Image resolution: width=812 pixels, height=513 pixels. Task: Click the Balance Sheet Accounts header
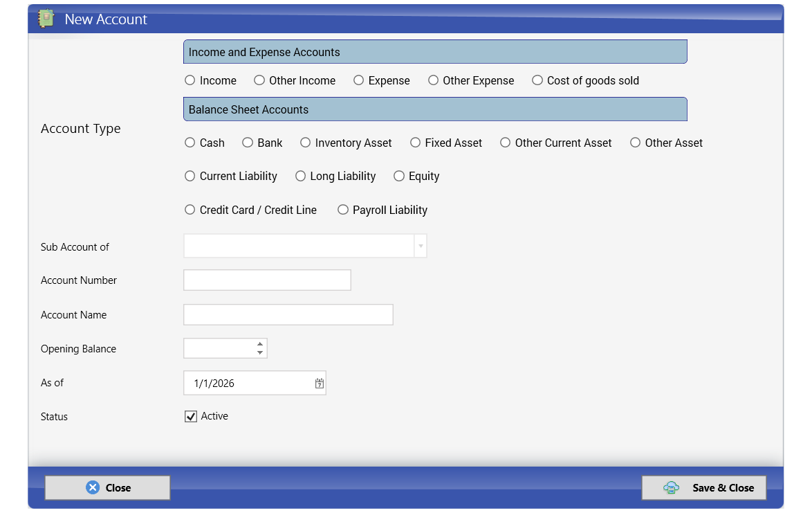[x=435, y=109]
